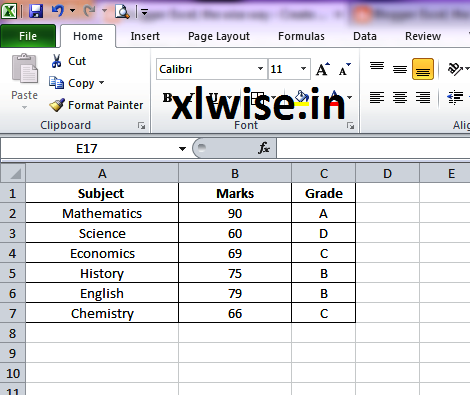The width and height of the screenshot is (470, 395).
Task: Select the English cell
Action: pyautogui.click(x=102, y=293)
